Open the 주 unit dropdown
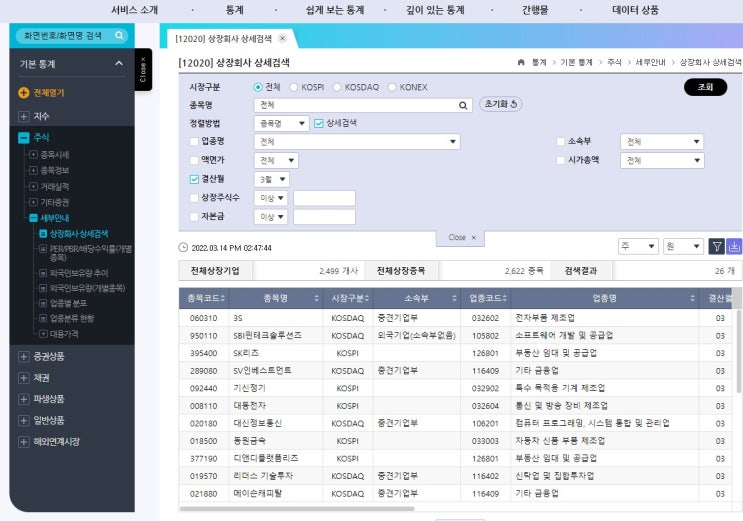The width and height of the screenshot is (743, 521). coord(638,246)
